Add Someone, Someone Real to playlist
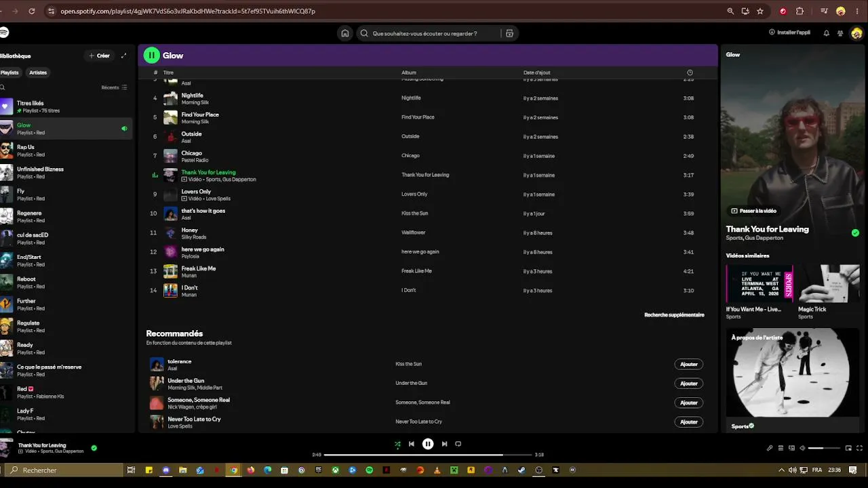This screenshot has height=488, width=868. (688, 403)
